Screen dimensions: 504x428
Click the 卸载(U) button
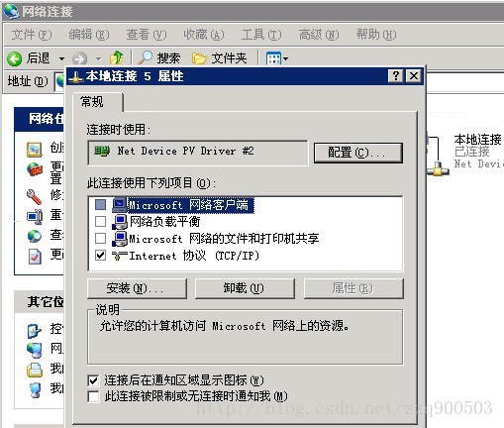tap(245, 288)
